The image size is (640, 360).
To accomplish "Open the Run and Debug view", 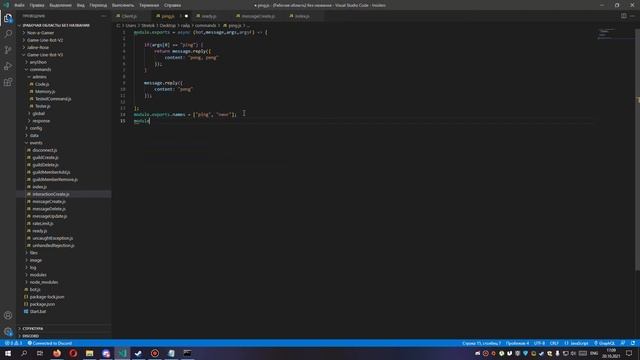I will (8, 66).
